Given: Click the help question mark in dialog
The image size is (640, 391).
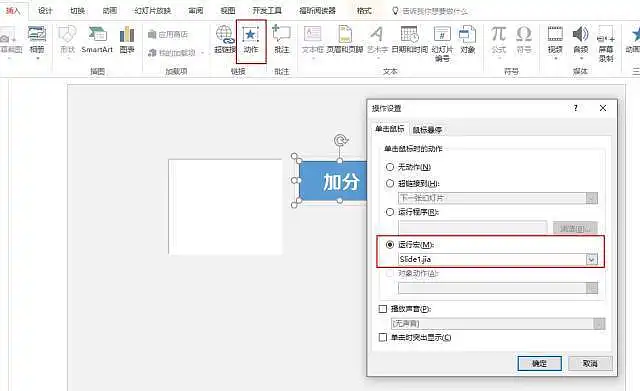Looking at the screenshot, I should click(x=576, y=108).
